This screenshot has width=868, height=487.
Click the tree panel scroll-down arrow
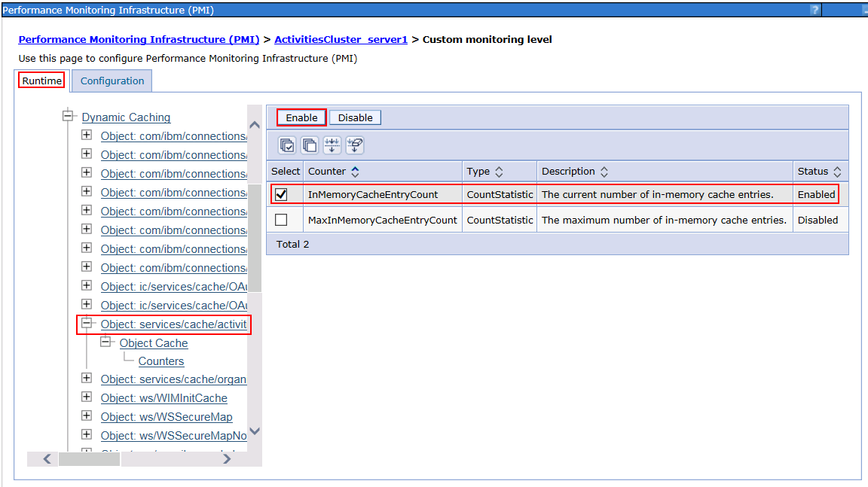pos(255,431)
